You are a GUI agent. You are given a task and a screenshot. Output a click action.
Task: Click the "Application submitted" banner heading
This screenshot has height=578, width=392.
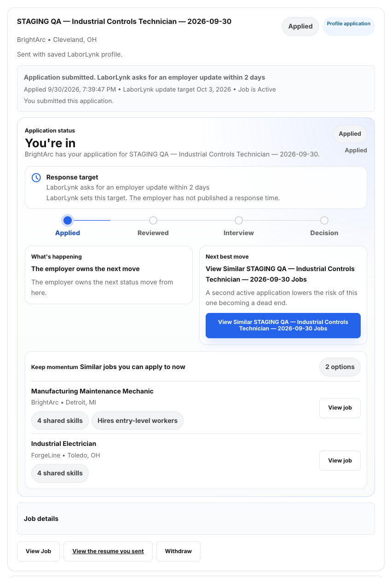click(144, 77)
